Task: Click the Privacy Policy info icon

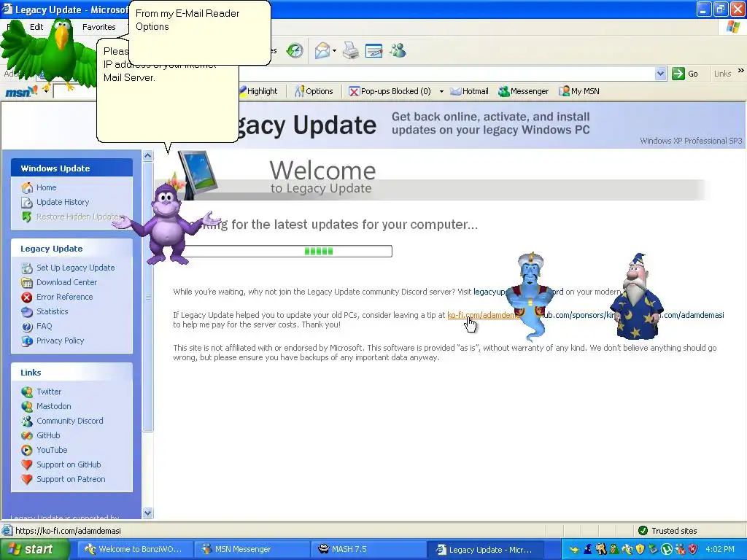Action: click(27, 341)
